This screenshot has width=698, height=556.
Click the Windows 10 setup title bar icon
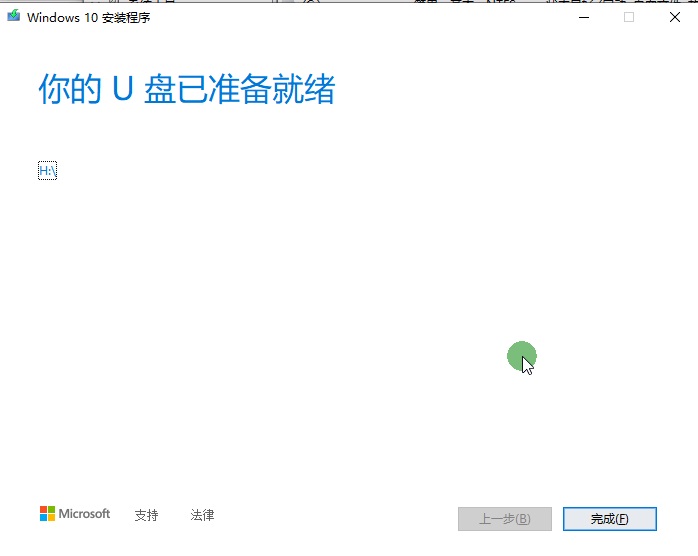pos(13,16)
